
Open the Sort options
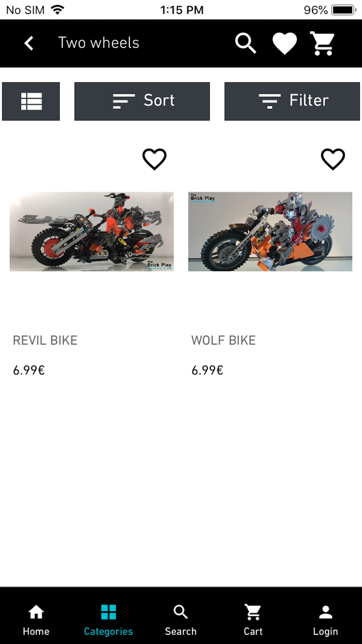[142, 101]
